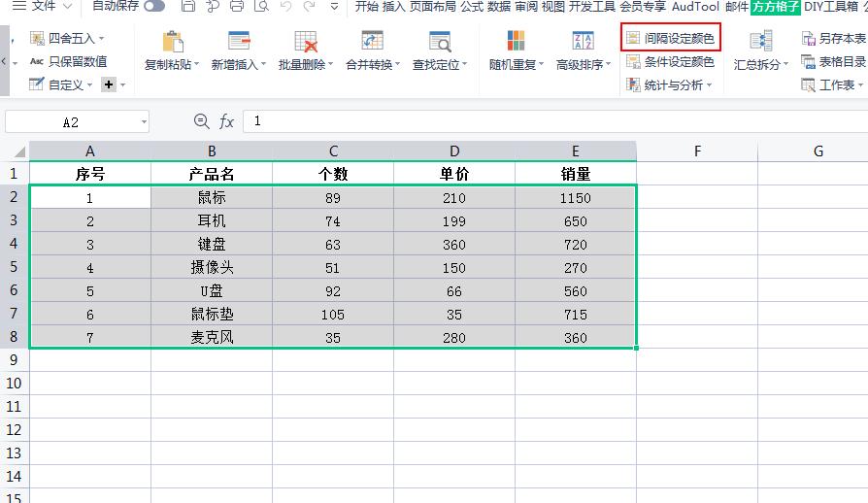The width and height of the screenshot is (868, 503).
Task: Click the zoom magnifier icon near formula bar
Action: (202, 121)
